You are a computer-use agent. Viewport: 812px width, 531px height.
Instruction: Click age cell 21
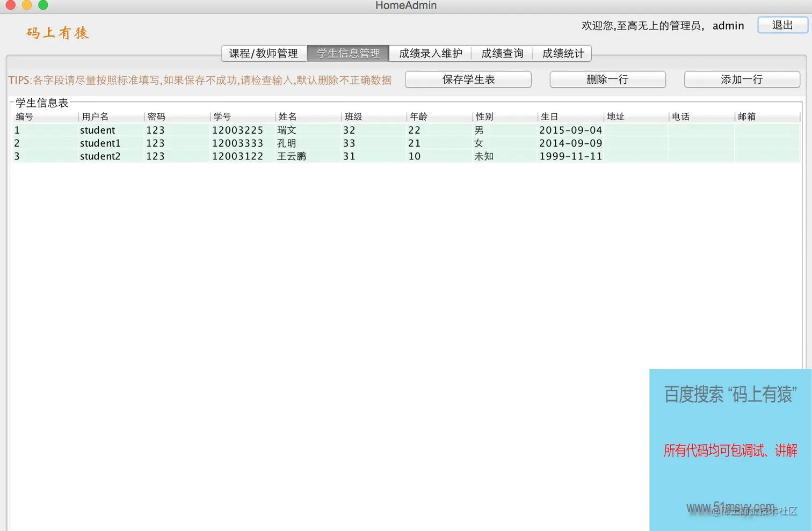(439, 143)
